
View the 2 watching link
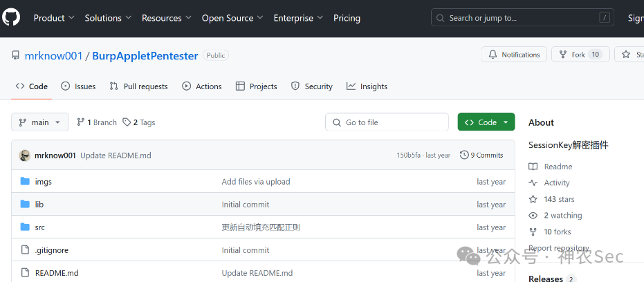563,216
